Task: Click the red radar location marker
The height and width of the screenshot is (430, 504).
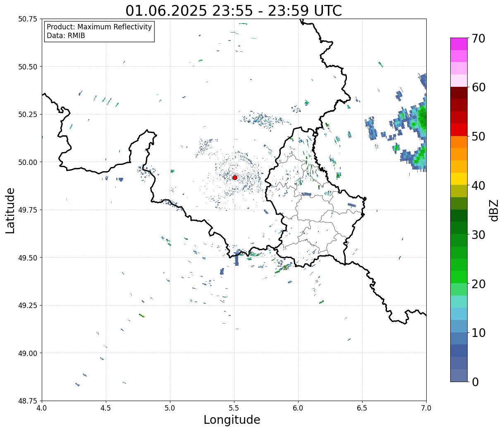Action: (x=235, y=177)
